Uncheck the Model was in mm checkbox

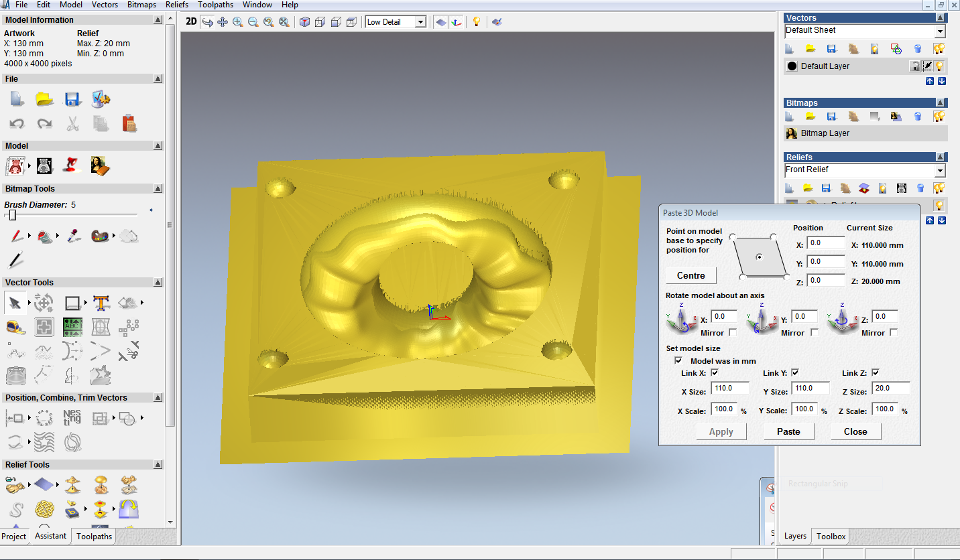point(678,360)
